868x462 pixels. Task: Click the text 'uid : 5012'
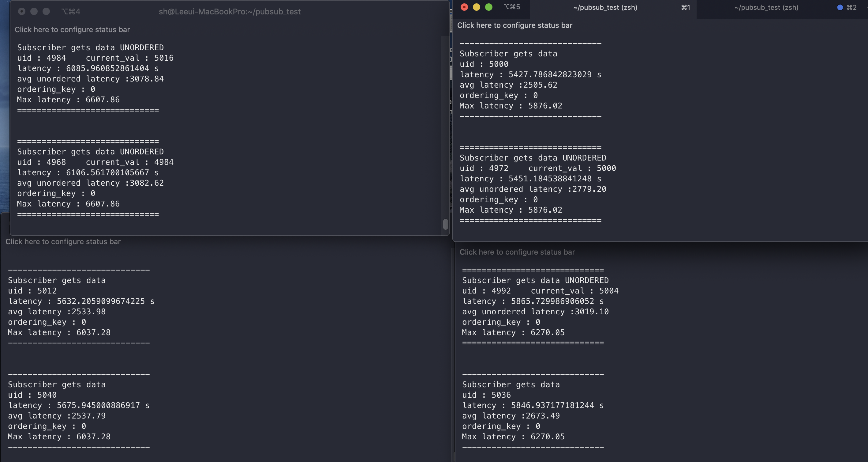pyautogui.click(x=32, y=291)
